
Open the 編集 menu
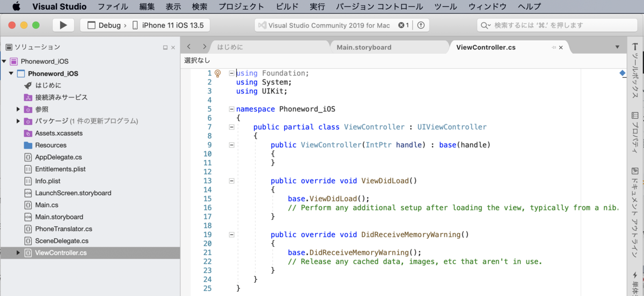point(147,6)
